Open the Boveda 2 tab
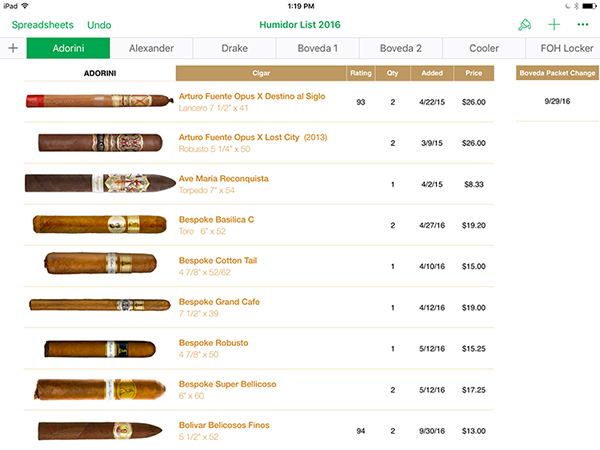This screenshot has height=450, width=600. coord(400,48)
